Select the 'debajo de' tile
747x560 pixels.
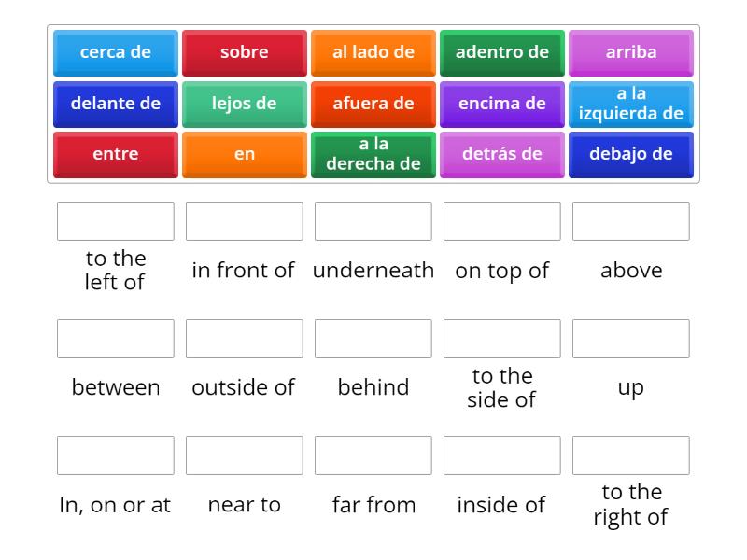coord(631,154)
